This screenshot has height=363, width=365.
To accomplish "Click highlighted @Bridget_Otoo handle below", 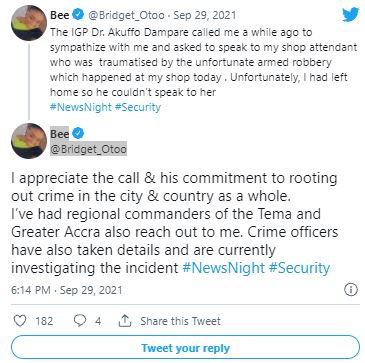I will coord(88,148).
